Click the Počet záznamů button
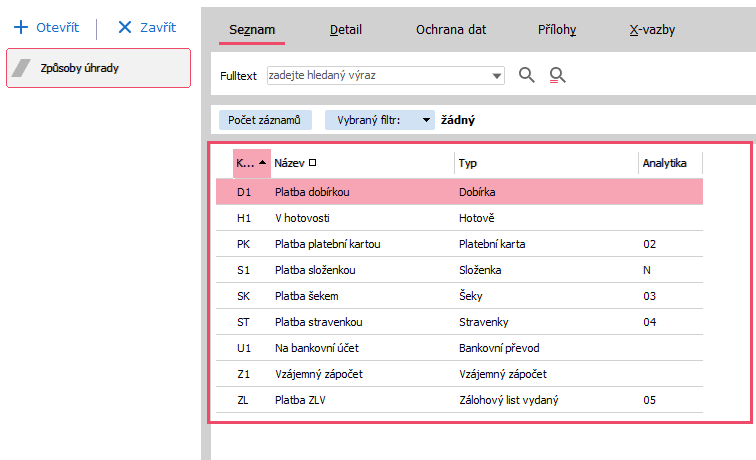The image size is (756, 460). (265, 120)
